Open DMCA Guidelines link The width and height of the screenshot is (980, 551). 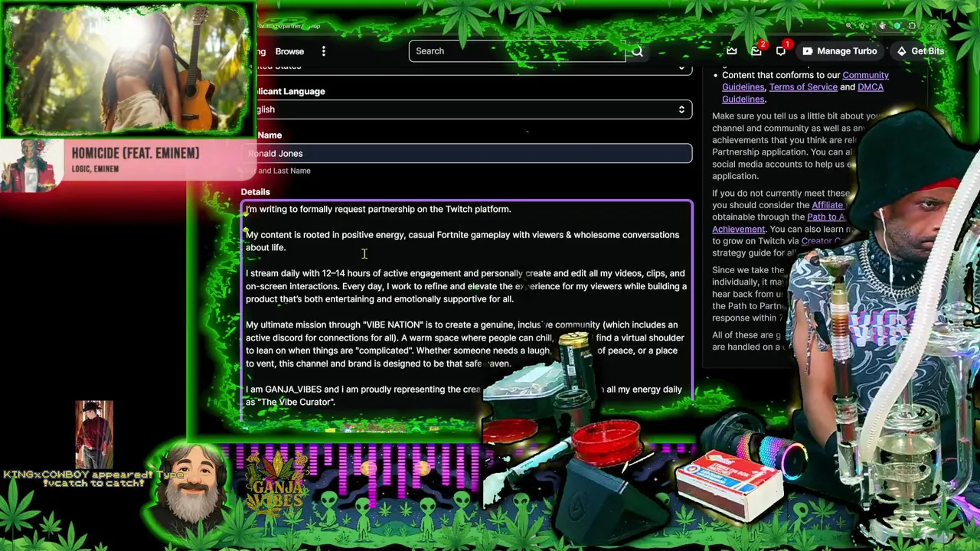coord(870,87)
